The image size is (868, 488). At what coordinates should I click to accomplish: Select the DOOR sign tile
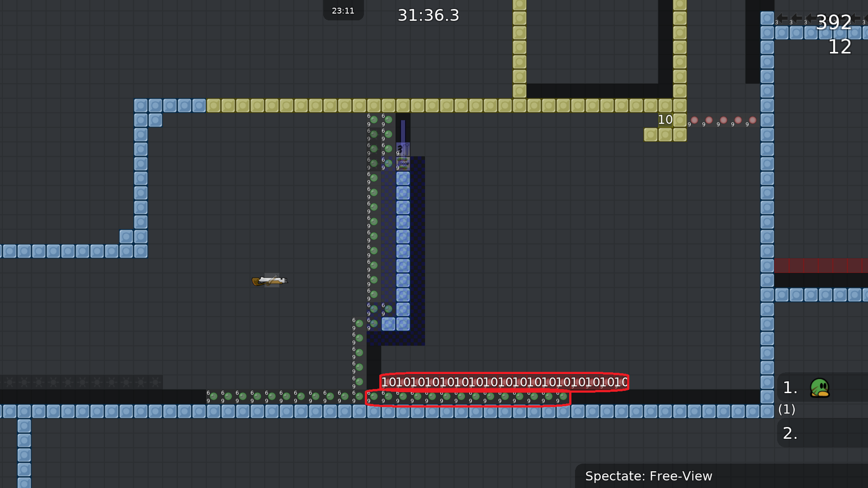click(402, 164)
